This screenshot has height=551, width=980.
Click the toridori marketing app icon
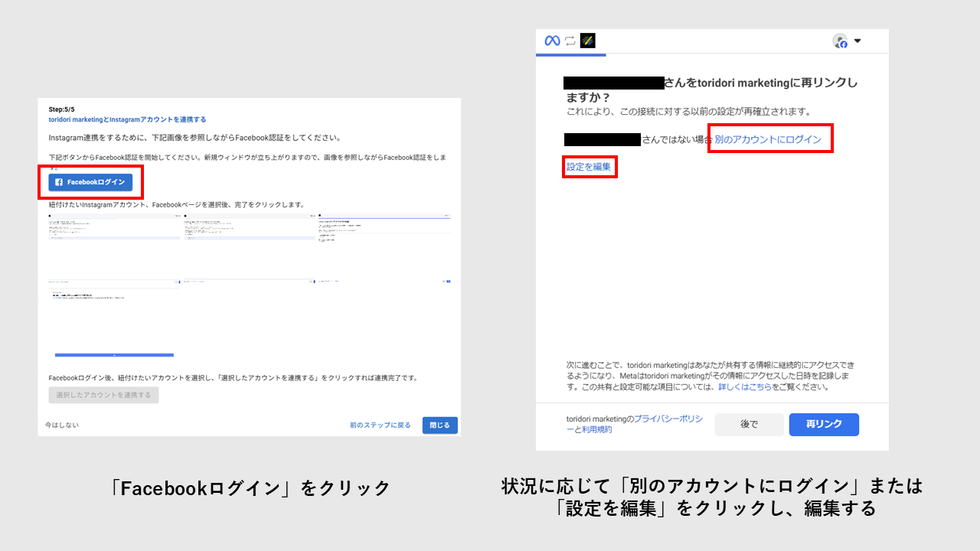pos(587,41)
